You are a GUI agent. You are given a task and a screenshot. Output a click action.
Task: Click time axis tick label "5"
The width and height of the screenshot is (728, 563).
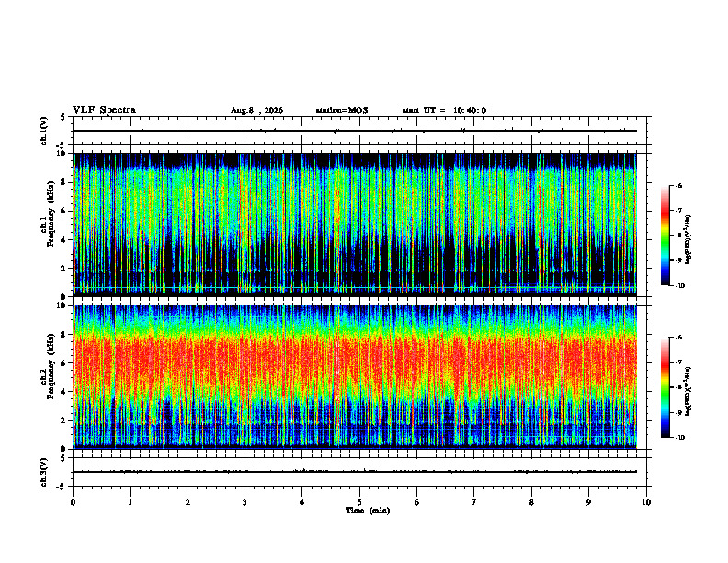(x=359, y=502)
